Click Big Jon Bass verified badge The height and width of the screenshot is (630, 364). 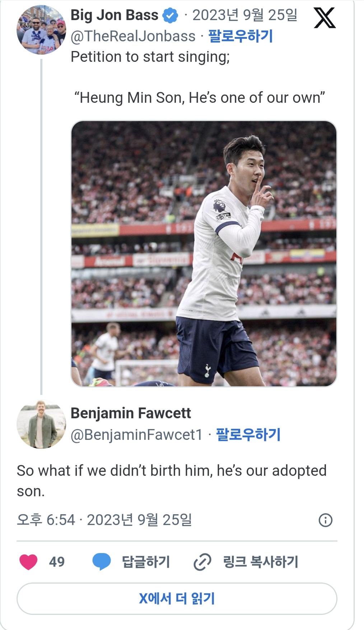pos(170,15)
